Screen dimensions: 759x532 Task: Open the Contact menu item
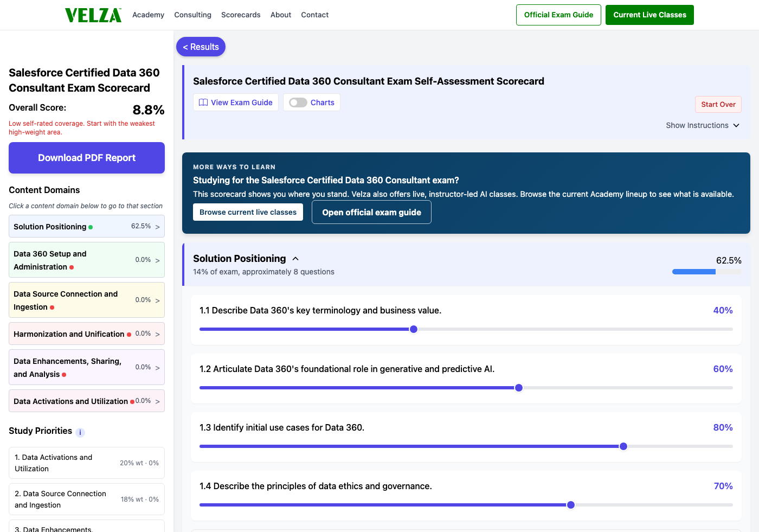(x=315, y=15)
